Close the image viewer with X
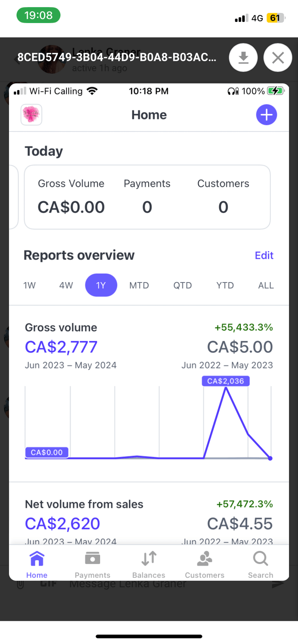 pos(278,58)
